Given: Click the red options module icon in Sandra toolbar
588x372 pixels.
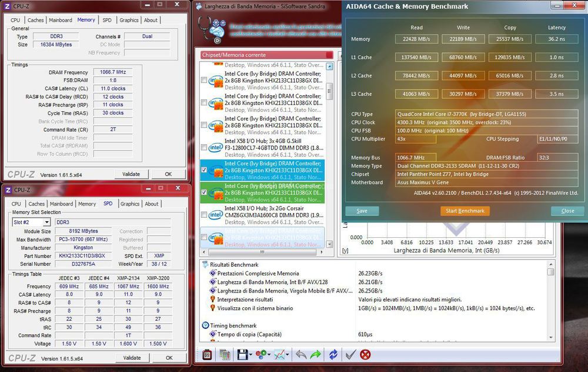Looking at the screenshot, I should (x=207, y=354).
